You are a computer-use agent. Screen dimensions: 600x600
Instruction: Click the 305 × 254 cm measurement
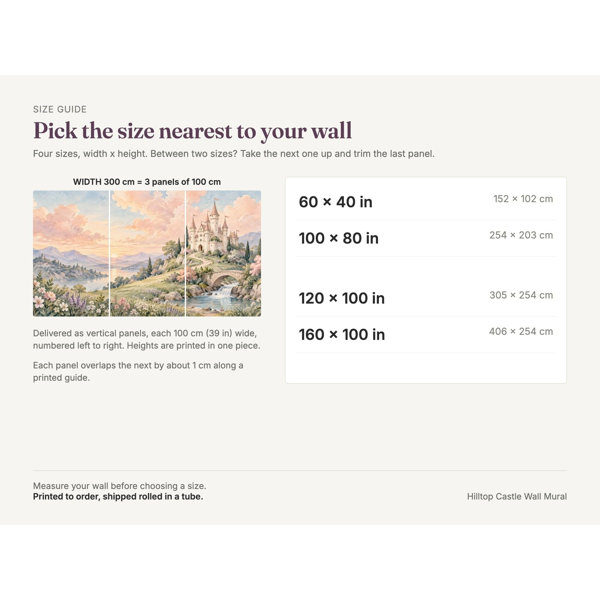click(521, 295)
